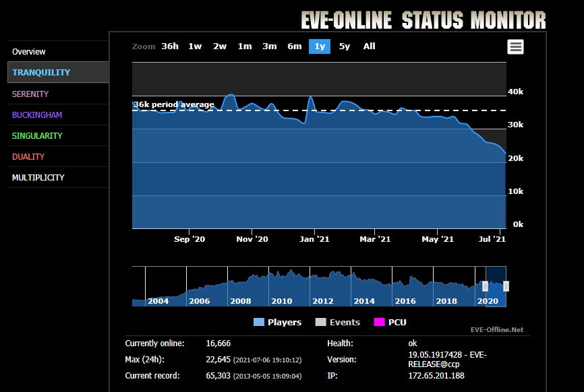
Task: Select the SERENITY server
Action: [x=30, y=94]
